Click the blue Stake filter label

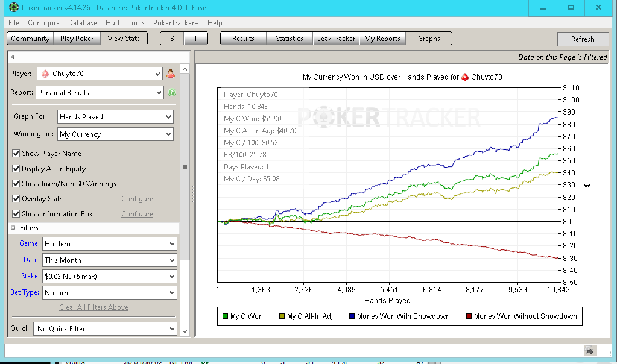click(30, 276)
